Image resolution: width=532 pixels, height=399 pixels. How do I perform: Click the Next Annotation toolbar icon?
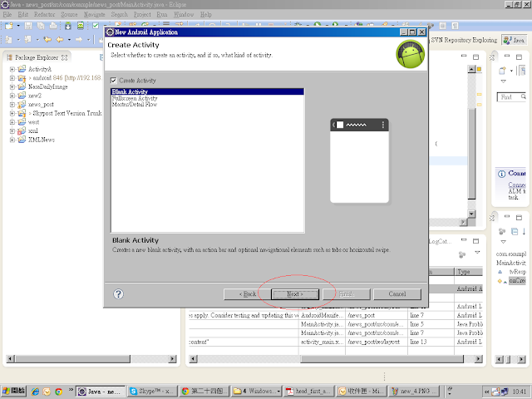(x=8, y=40)
